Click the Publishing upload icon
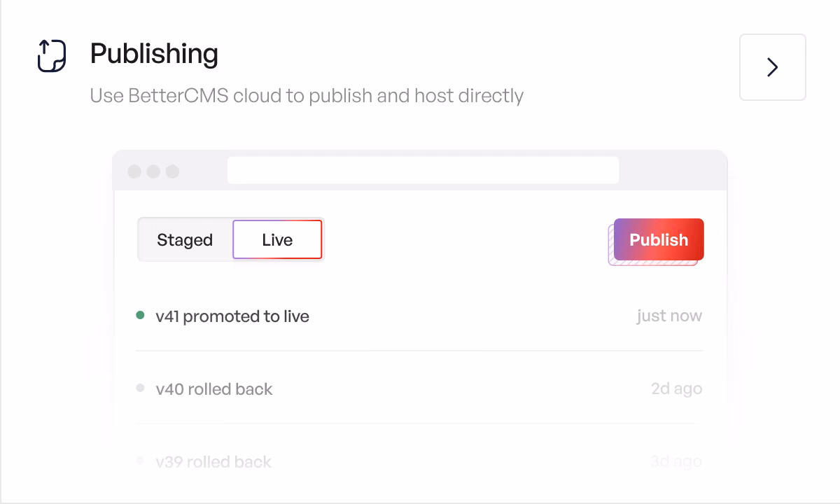 pyautogui.click(x=52, y=56)
